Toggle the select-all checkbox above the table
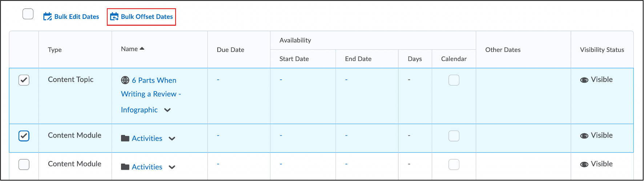The image size is (644, 181). pyautogui.click(x=28, y=14)
